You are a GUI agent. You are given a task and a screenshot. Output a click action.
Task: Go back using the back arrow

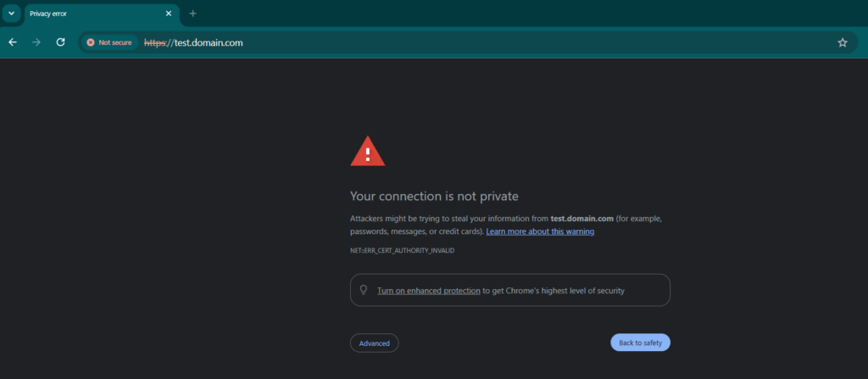13,42
